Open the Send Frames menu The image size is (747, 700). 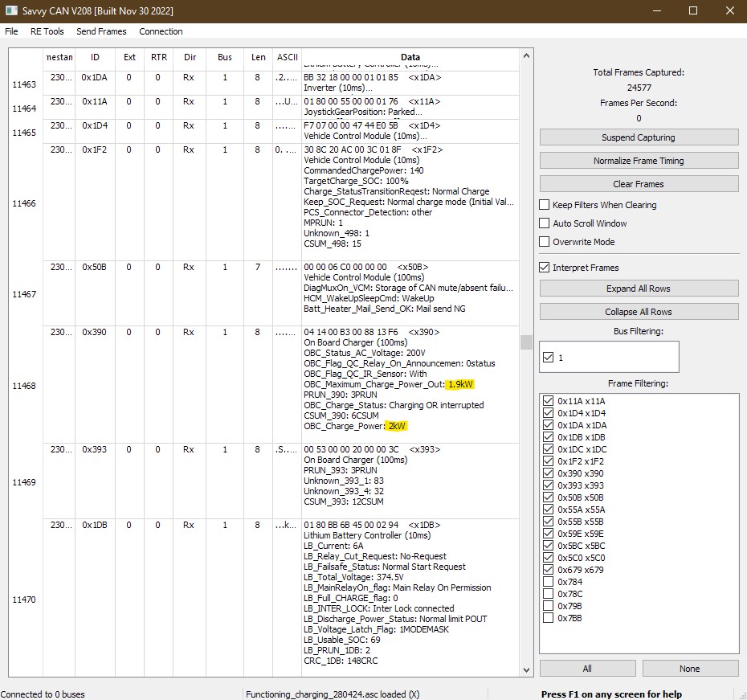click(x=101, y=31)
